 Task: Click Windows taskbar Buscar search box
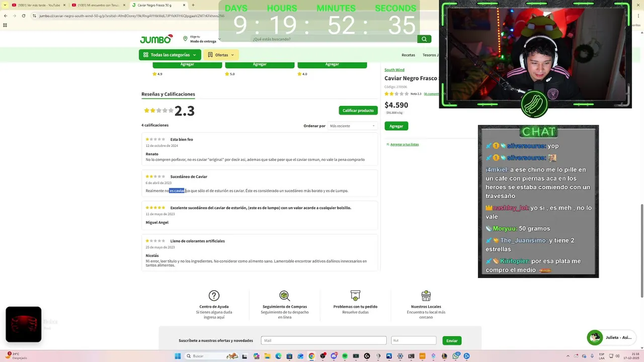click(211, 356)
